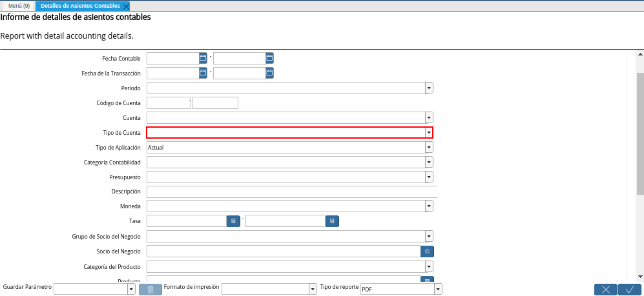Viewport: 644px width, 296px height.
Task: Select the Detalles de Asientos Contables tab
Action: [81, 6]
